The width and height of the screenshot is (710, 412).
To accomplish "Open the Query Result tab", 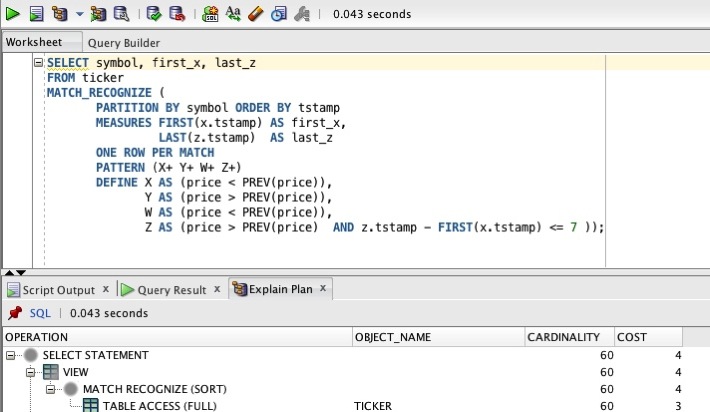I will (172, 290).
